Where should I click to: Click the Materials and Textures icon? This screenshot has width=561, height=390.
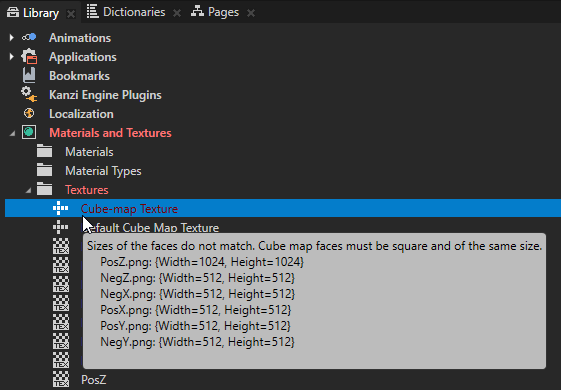(x=29, y=132)
